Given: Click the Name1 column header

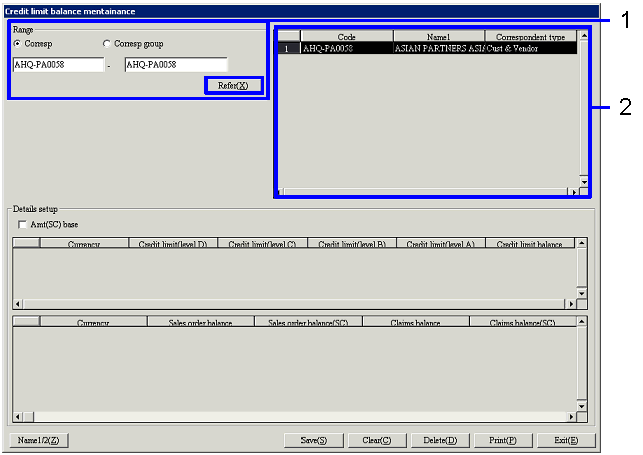Looking at the screenshot, I should pos(439,36).
